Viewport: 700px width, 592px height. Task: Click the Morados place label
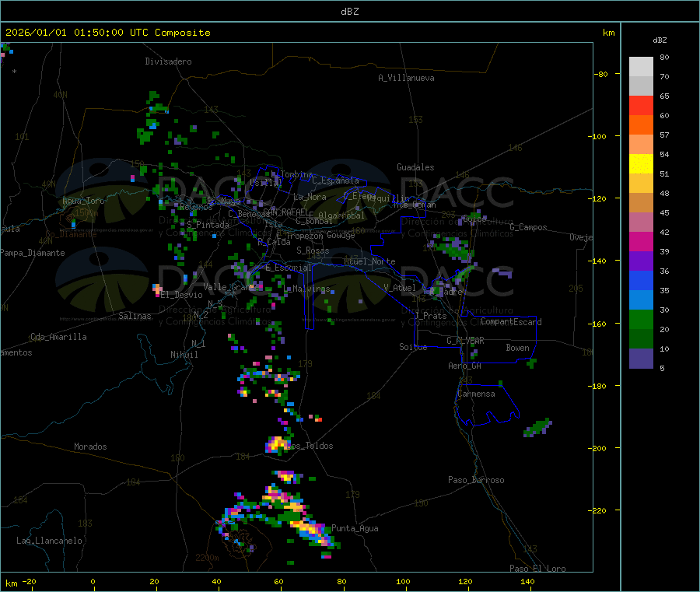[90, 447]
